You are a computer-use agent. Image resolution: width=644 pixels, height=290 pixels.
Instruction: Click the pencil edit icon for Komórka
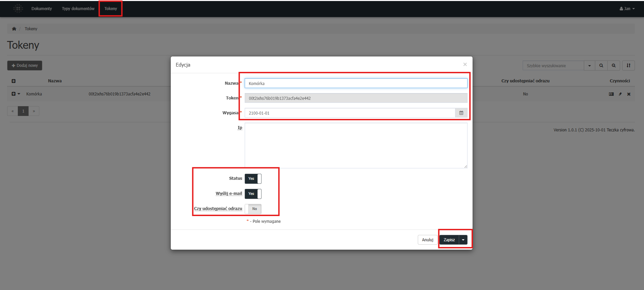[620, 94]
